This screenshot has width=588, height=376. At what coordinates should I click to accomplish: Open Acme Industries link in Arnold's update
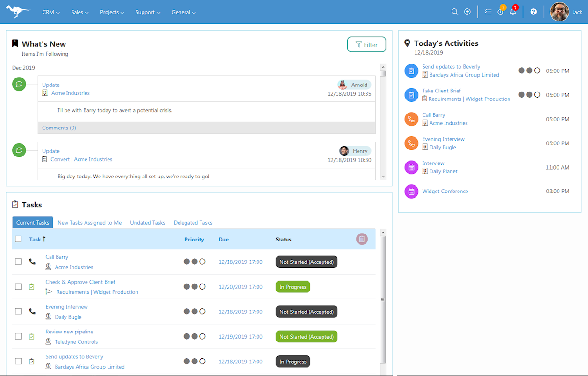(x=71, y=93)
